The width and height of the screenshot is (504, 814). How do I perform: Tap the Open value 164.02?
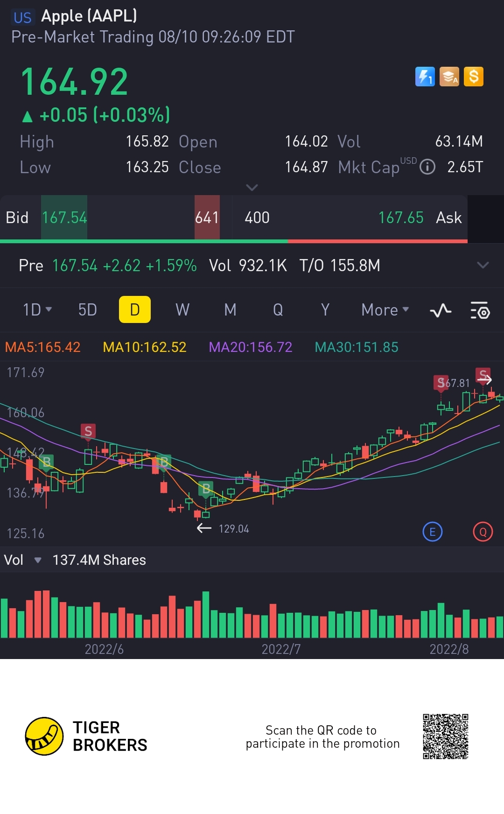click(306, 141)
